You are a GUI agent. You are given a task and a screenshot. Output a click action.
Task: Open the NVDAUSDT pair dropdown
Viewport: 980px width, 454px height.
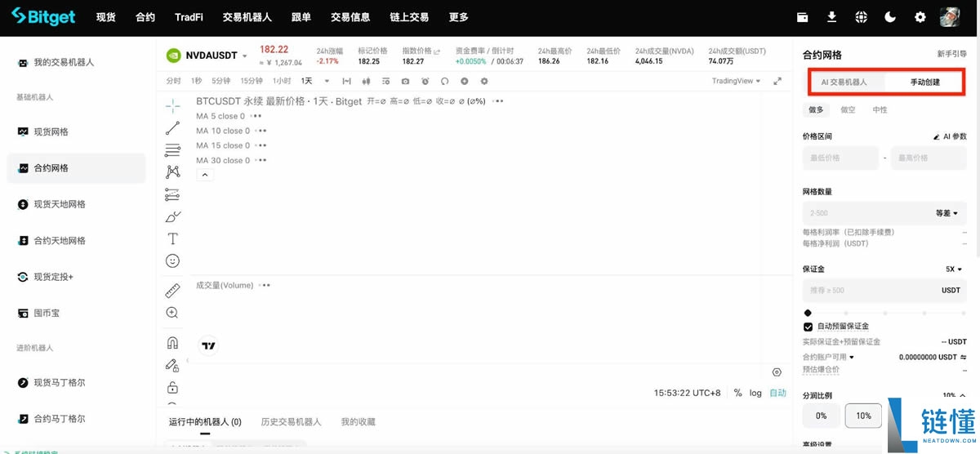245,56
